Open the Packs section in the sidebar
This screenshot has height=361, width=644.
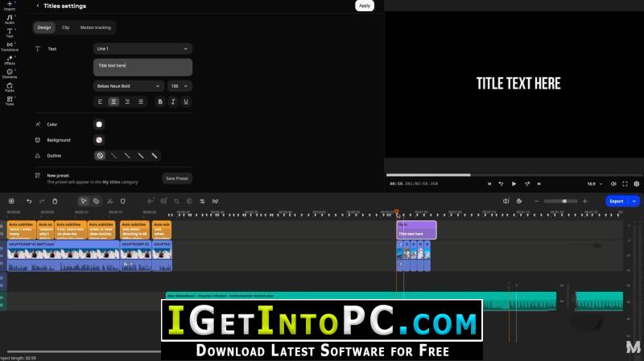pyautogui.click(x=10, y=87)
